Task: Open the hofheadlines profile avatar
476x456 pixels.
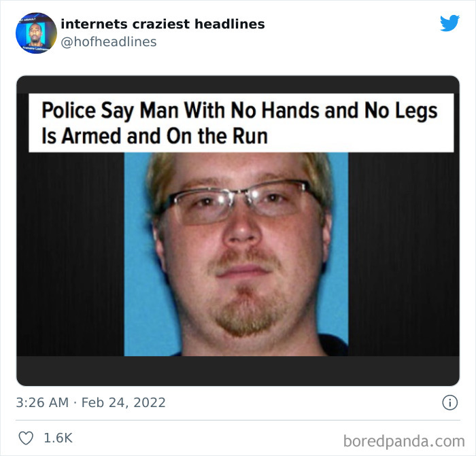Action: click(36, 33)
